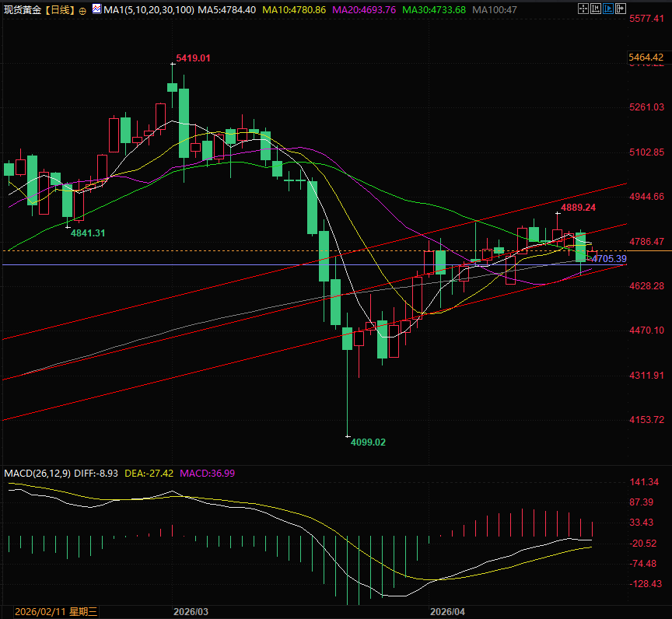Click the 4944.66 price axis label
Image resolution: width=672 pixels, height=619 pixels.
(646, 197)
